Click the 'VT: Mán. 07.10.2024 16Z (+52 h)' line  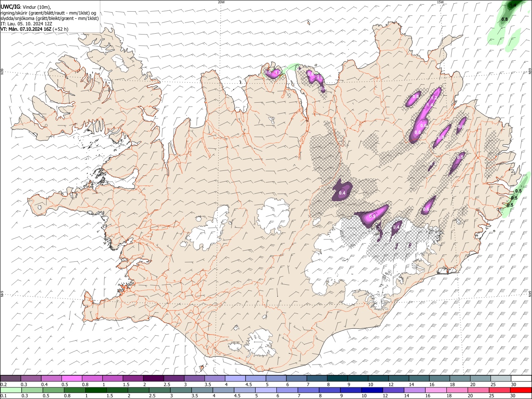[x=35, y=29]
